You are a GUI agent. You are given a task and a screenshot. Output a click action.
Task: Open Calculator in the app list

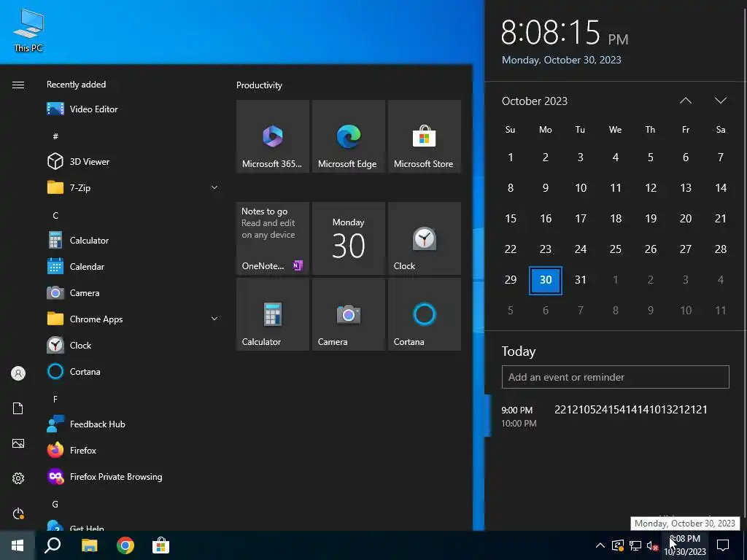[133, 241]
